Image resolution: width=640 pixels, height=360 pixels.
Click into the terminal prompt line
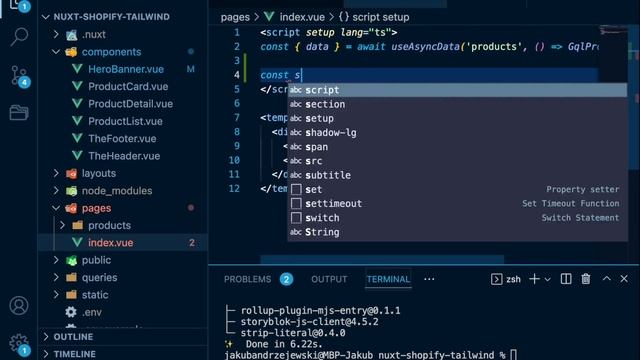pyautogui.click(x=371, y=355)
